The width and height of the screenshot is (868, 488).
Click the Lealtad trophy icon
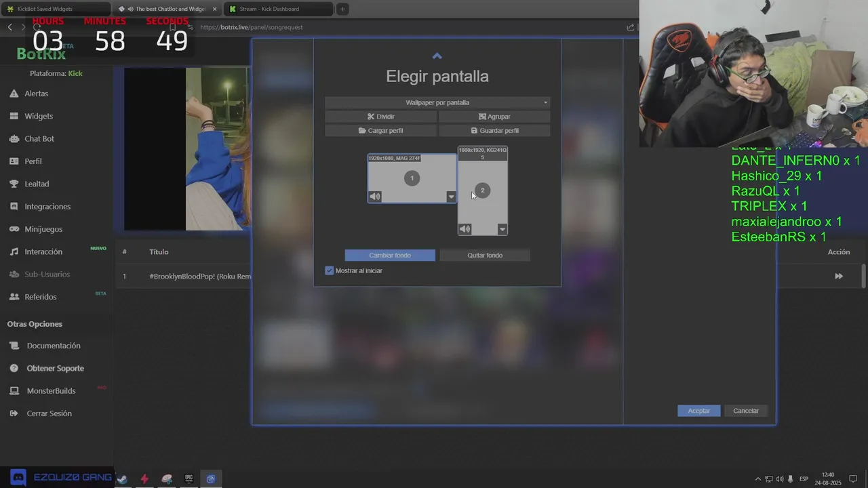coord(14,184)
